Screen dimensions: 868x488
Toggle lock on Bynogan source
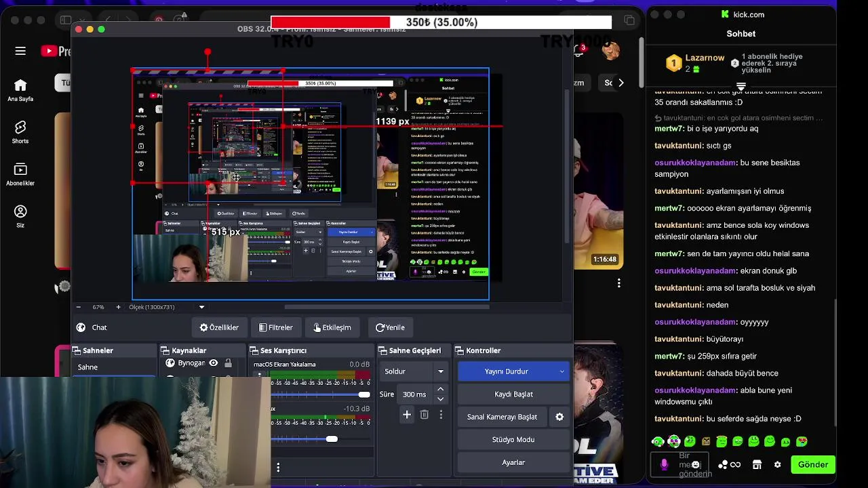229,363
